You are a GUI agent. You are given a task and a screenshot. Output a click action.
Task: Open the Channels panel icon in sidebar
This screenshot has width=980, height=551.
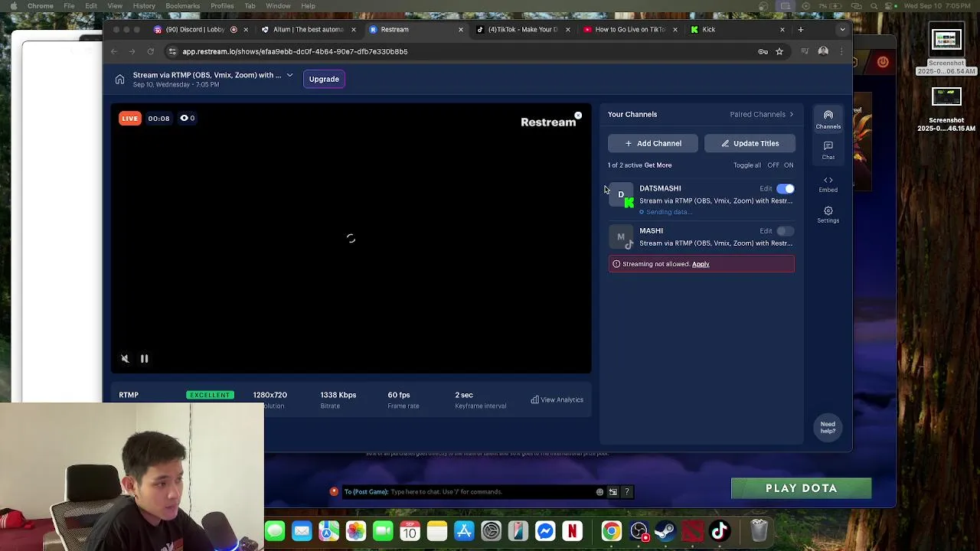(x=828, y=119)
